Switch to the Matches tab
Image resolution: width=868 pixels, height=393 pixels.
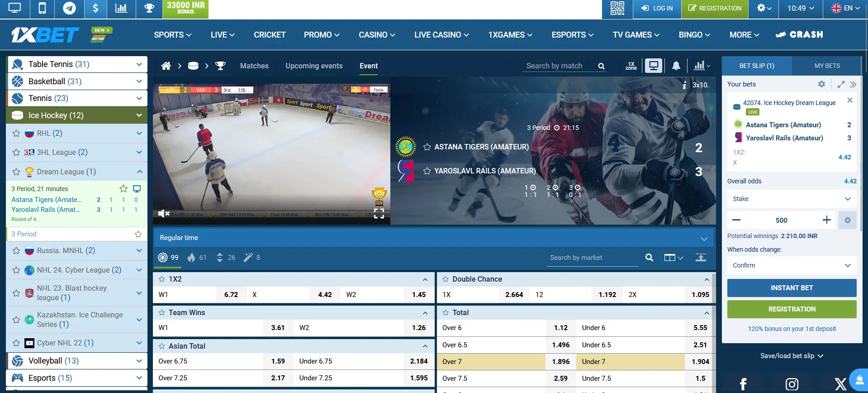tap(254, 66)
